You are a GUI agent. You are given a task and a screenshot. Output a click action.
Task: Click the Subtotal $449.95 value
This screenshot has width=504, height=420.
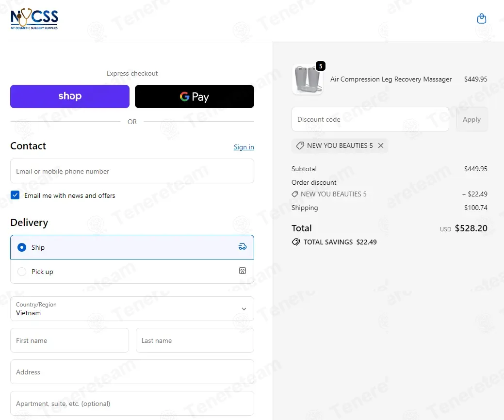pos(476,169)
